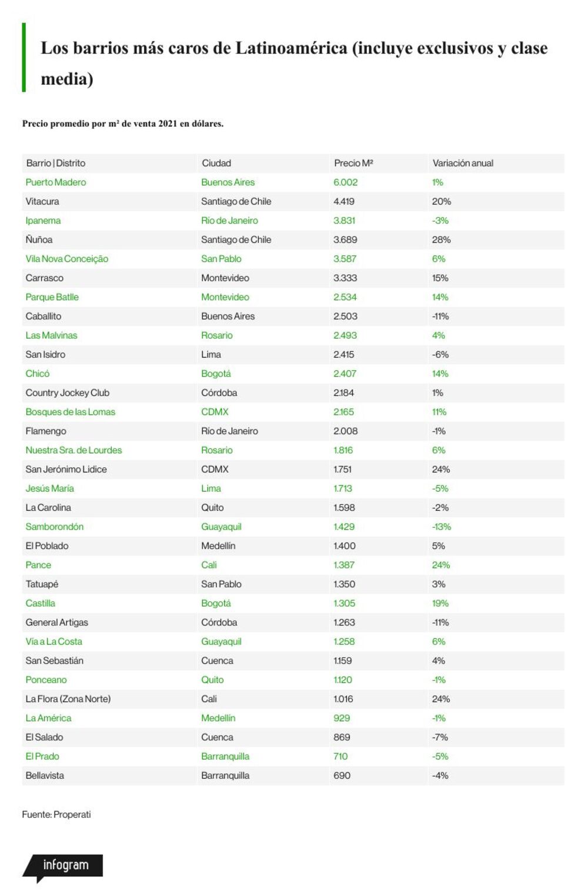Click the Fuente: Properati source text

56,814
